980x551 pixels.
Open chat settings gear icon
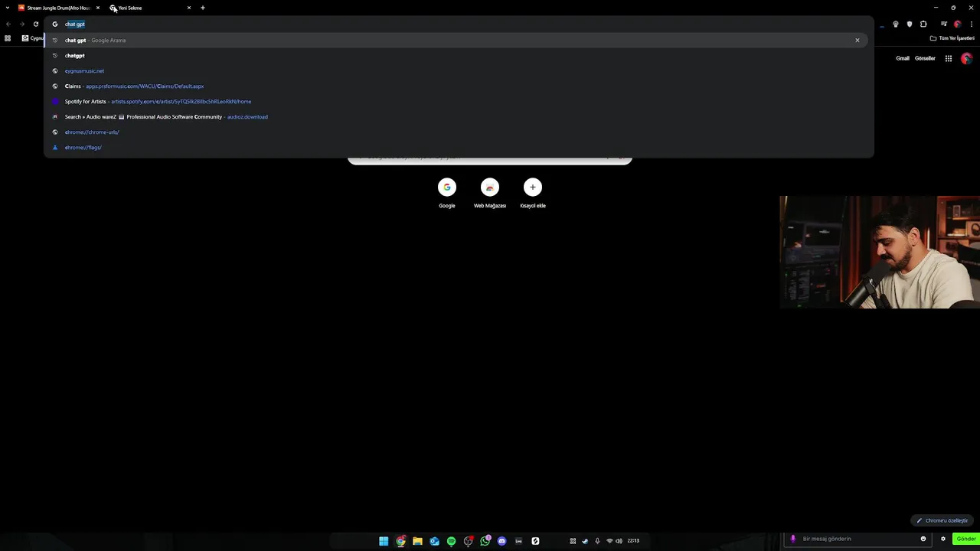pos(943,539)
